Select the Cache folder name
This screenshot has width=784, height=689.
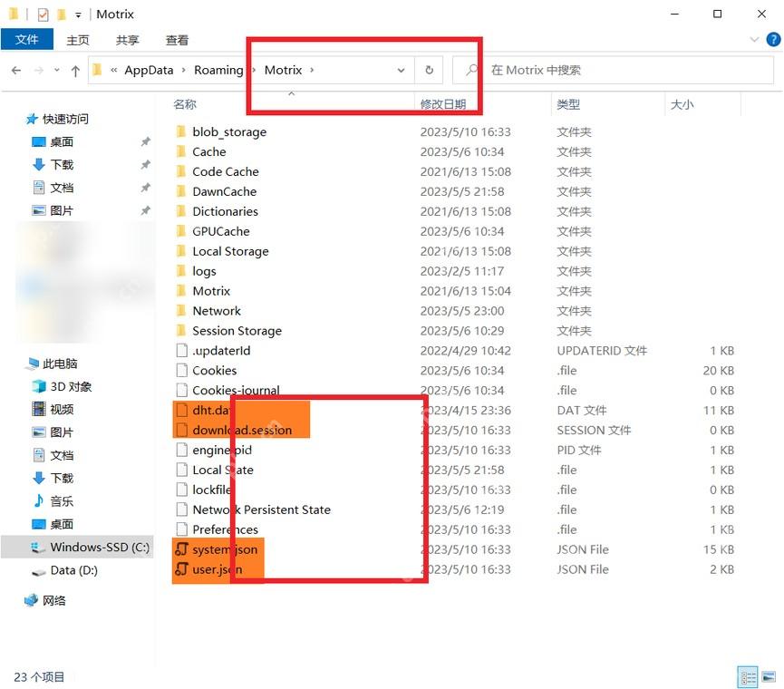pyautogui.click(x=209, y=151)
